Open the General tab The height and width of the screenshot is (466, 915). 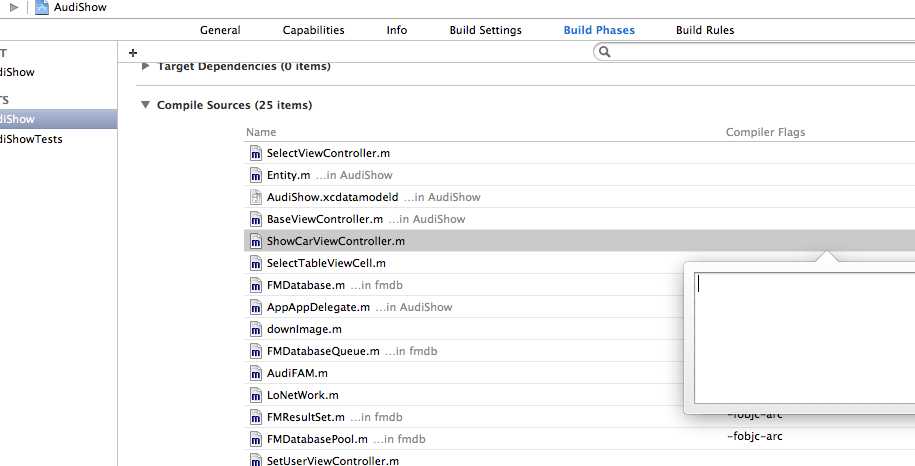pyautogui.click(x=220, y=30)
